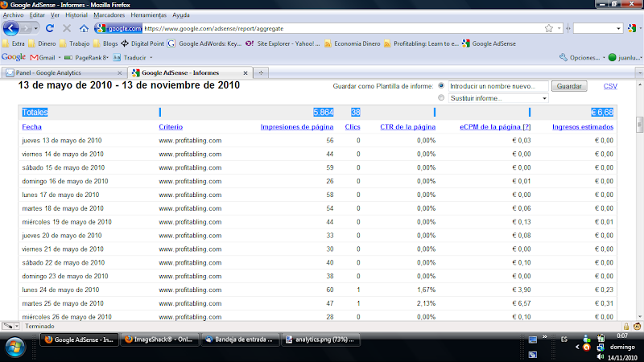The height and width of the screenshot is (362, 644).
Task: Open the Site Explorer Yahoo bookmark
Action: pyautogui.click(x=283, y=43)
